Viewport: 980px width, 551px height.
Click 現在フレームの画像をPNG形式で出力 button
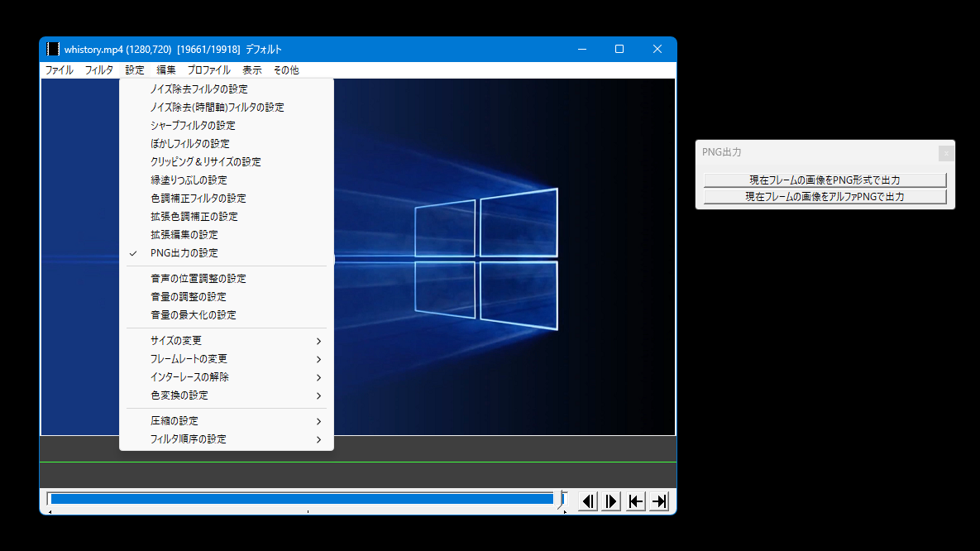[825, 180]
